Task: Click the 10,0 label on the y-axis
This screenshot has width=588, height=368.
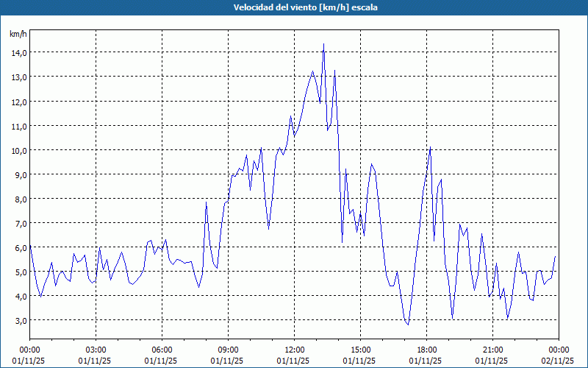Action: pyautogui.click(x=18, y=150)
